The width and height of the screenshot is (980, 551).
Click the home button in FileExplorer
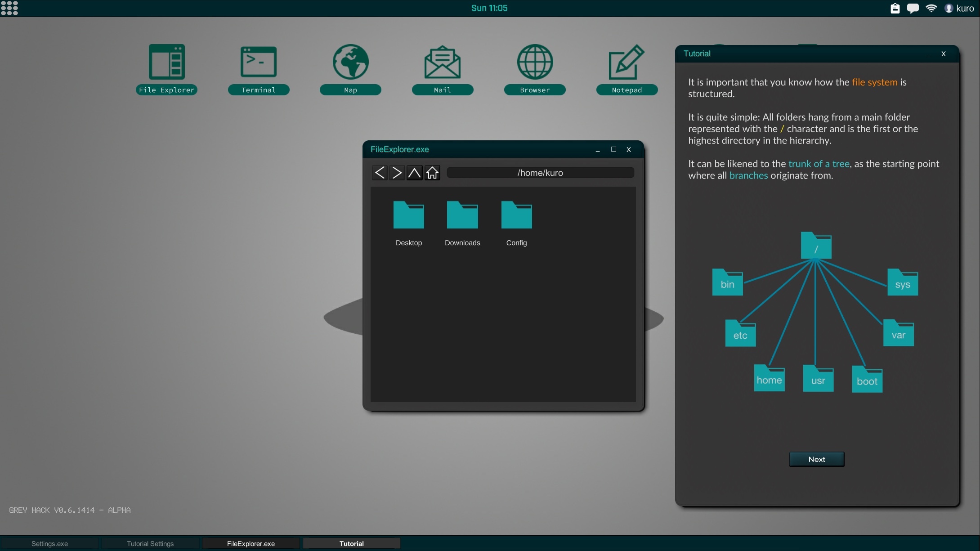432,173
